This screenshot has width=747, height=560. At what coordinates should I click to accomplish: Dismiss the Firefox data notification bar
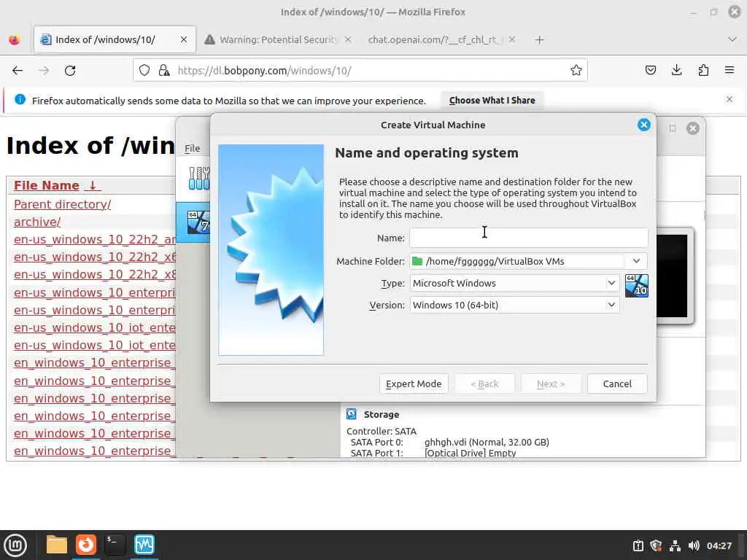click(x=729, y=99)
